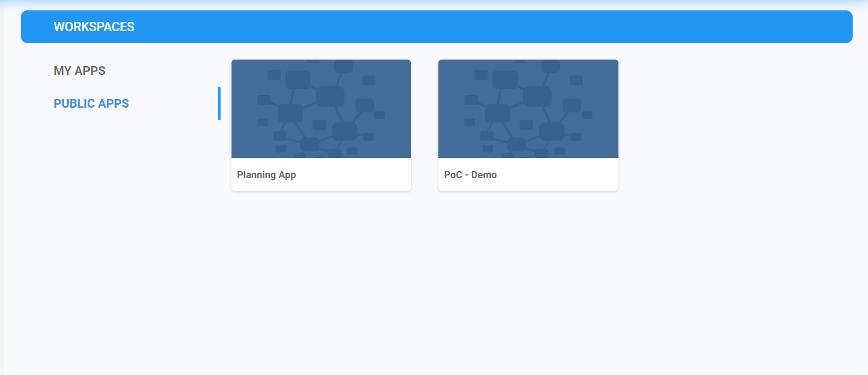Click the white label area of Planning App card
868x375 pixels.
click(x=356, y=175)
